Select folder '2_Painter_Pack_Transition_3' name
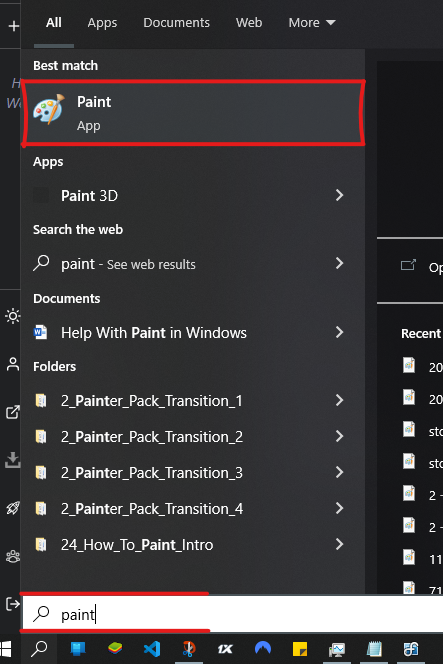This screenshot has width=443, height=664. tap(152, 473)
